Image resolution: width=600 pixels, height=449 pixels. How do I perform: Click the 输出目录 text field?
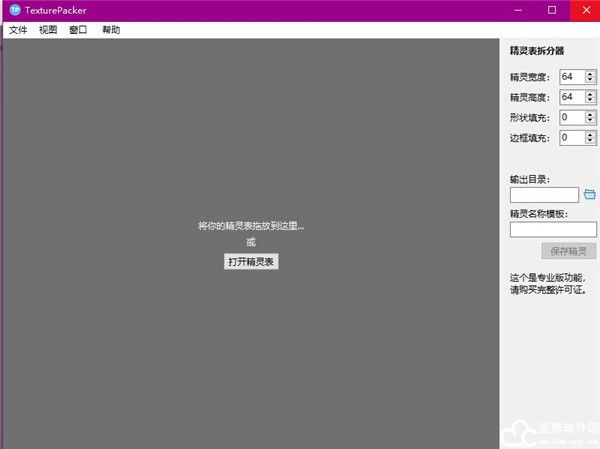click(544, 195)
